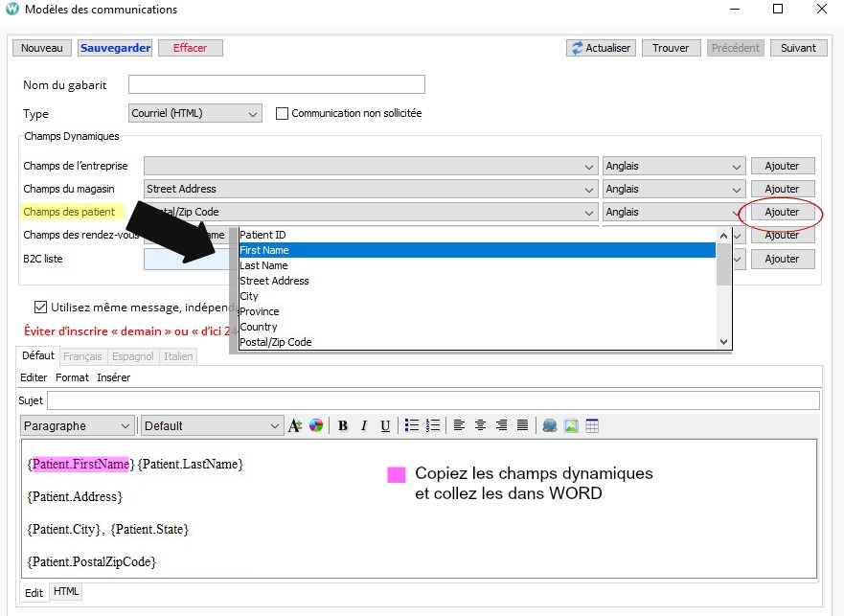
Task: Insert an image into the message
Action: 571,426
